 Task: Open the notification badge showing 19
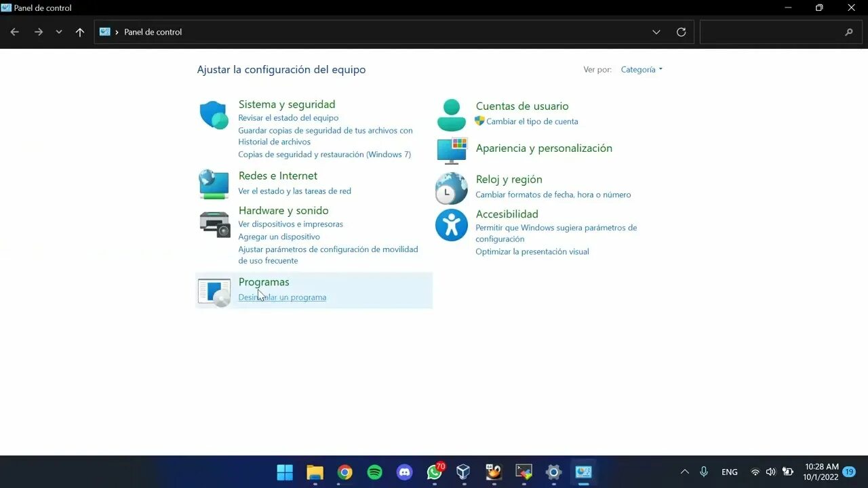click(849, 472)
